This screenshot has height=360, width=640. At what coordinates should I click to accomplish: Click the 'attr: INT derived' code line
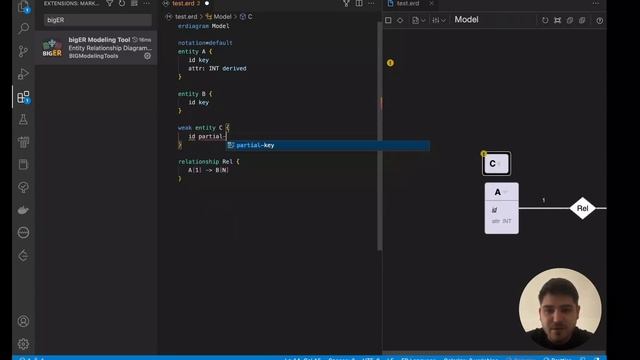point(217,69)
